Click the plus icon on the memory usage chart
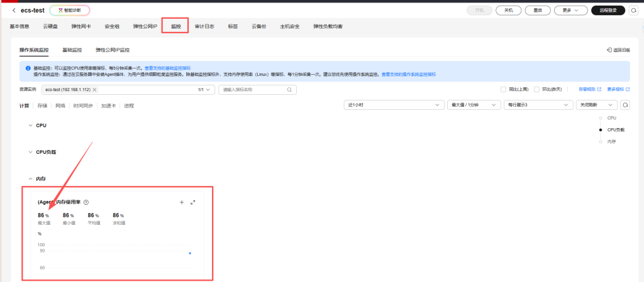 [x=182, y=202]
